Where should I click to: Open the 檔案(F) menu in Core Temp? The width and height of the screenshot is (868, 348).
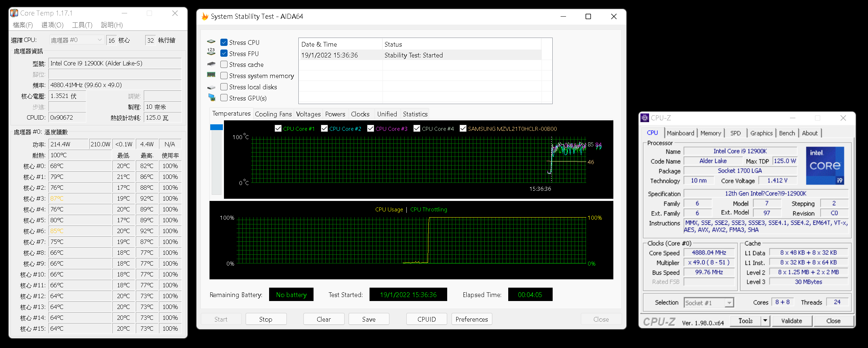(23, 25)
